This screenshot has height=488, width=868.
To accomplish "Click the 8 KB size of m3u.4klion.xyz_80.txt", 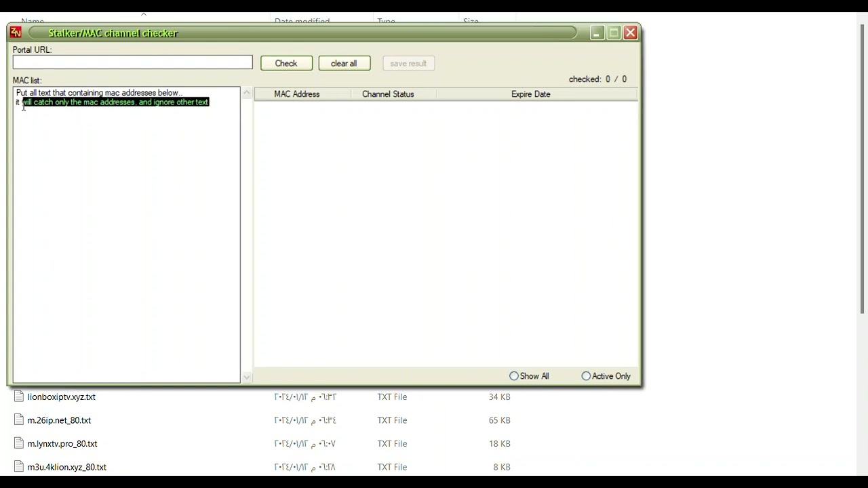I will point(502,467).
